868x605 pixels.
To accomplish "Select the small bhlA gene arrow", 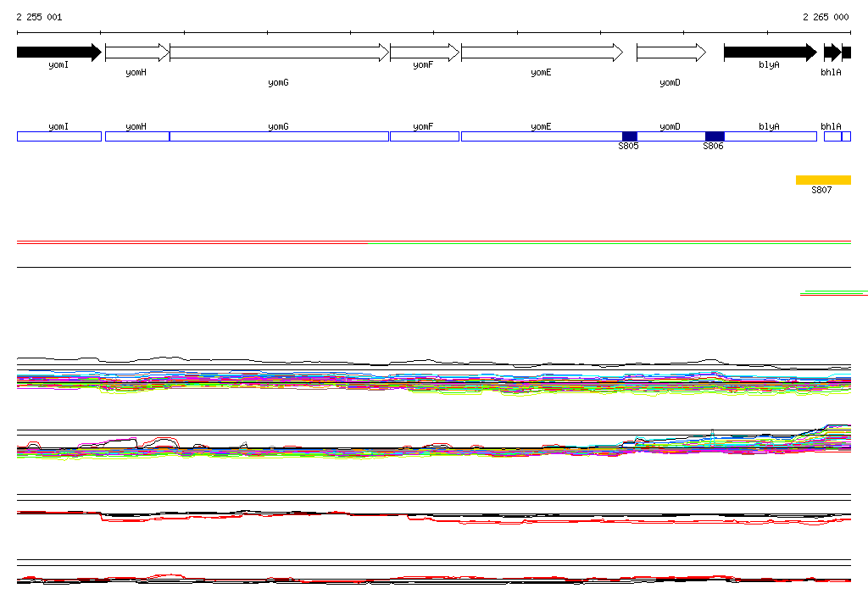I will pyautogui.click(x=832, y=53).
